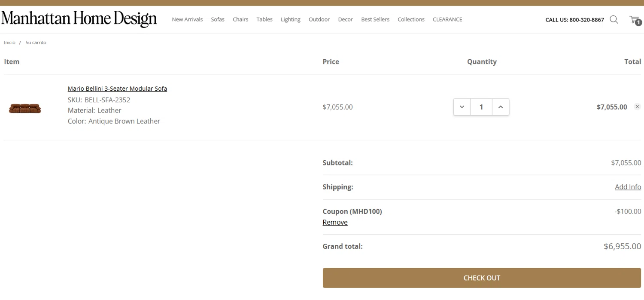Click the quantity input field
This screenshot has width=644, height=300.
481,107
